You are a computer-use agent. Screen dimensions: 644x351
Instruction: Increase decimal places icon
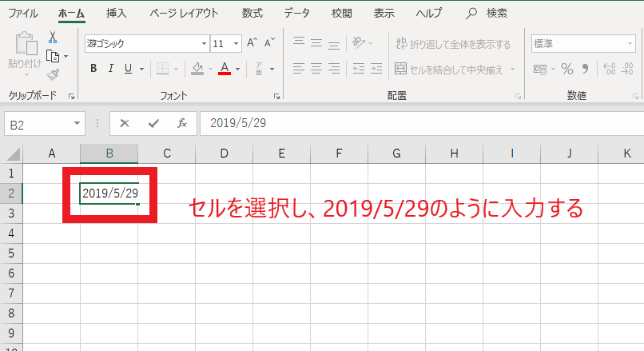click(609, 69)
